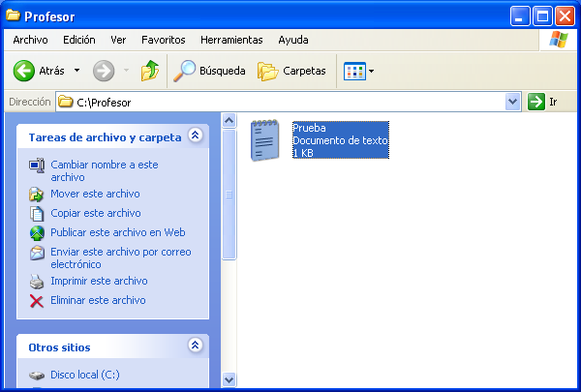The image size is (581, 392).
Task: Collapse the Otros sitios panel
Action: (x=195, y=346)
